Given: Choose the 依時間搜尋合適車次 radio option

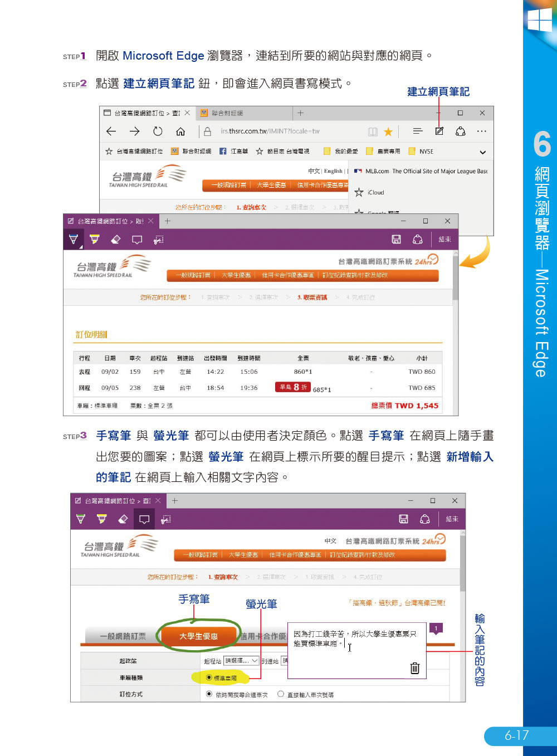Looking at the screenshot, I should pos(209,694).
